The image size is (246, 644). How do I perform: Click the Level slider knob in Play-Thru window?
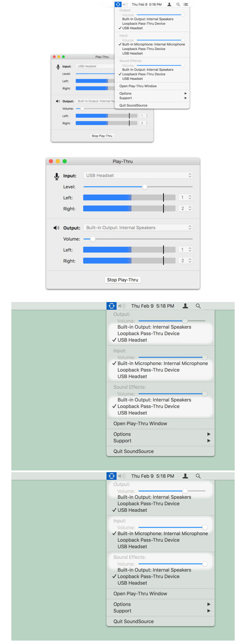145,187
